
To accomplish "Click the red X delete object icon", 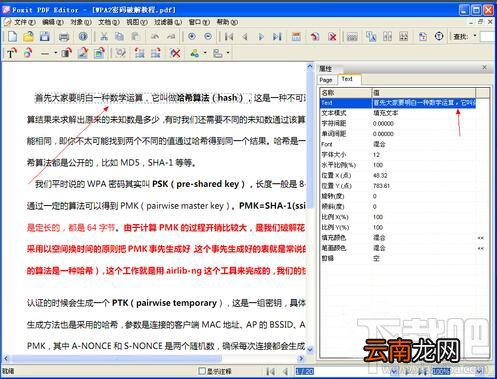I will tap(175, 53).
